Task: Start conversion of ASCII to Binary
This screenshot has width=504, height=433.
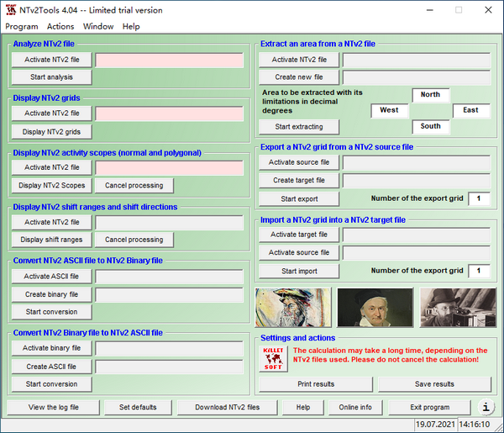Action: (52, 312)
